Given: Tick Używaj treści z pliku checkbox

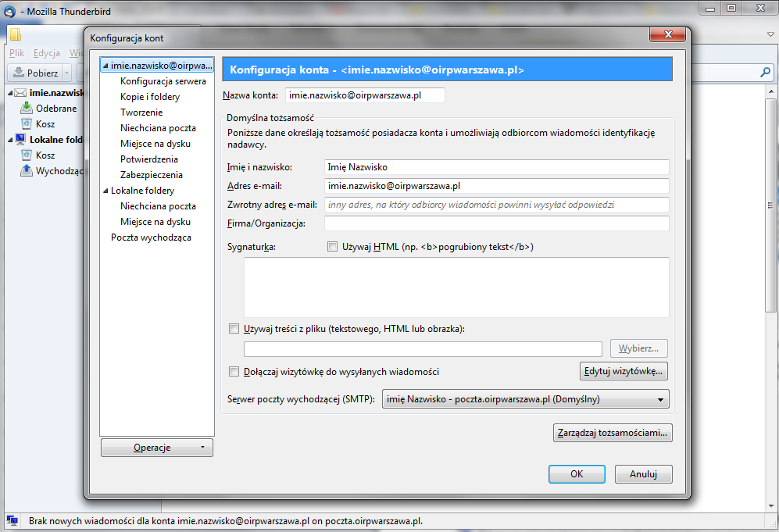Looking at the screenshot, I should (x=234, y=328).
